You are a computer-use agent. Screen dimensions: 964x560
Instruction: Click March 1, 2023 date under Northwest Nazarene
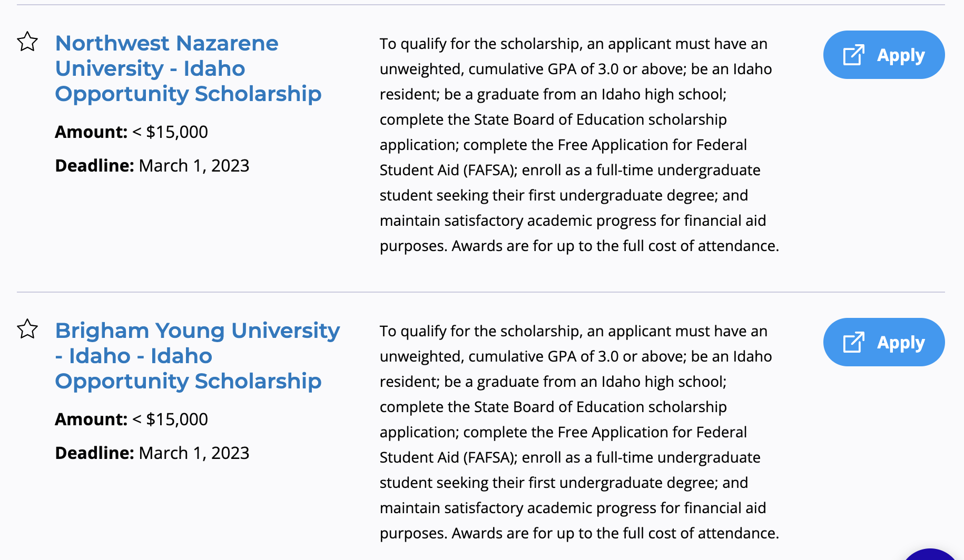click(x=194, y=165)
